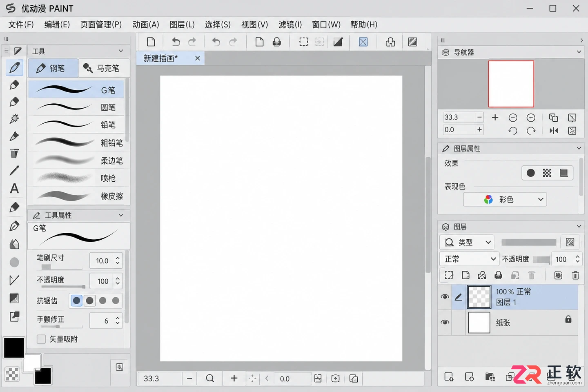588x392 pixels.
Task: Click the navigator flip horizontal icon
Action: (554, 131)
